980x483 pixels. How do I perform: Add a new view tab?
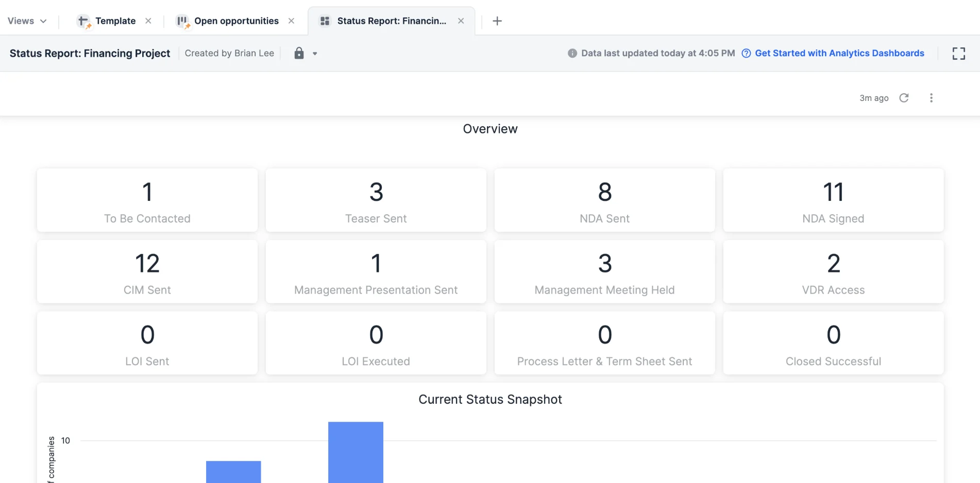(497, 21)
